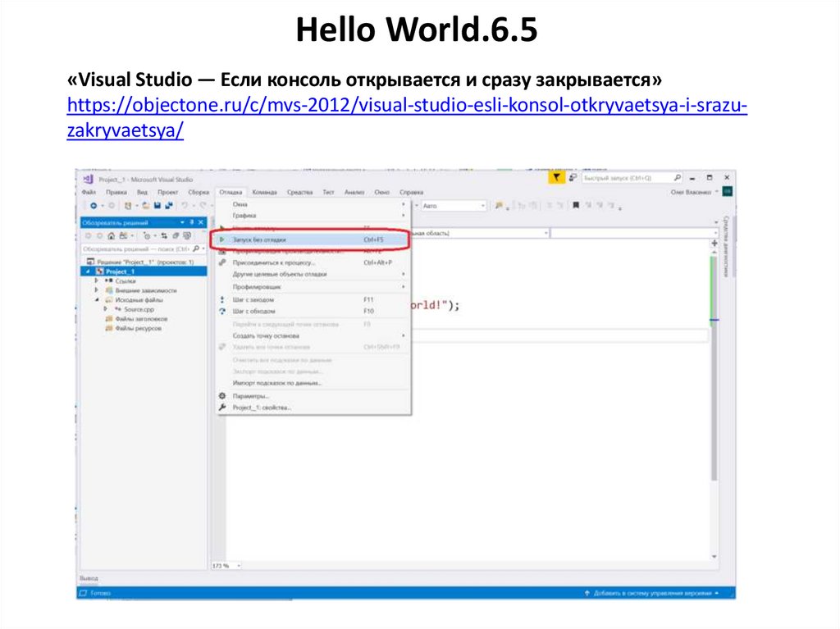840x629 pixels.
Task: Click the New Project toolbar icon
Action: coord(128,206)
